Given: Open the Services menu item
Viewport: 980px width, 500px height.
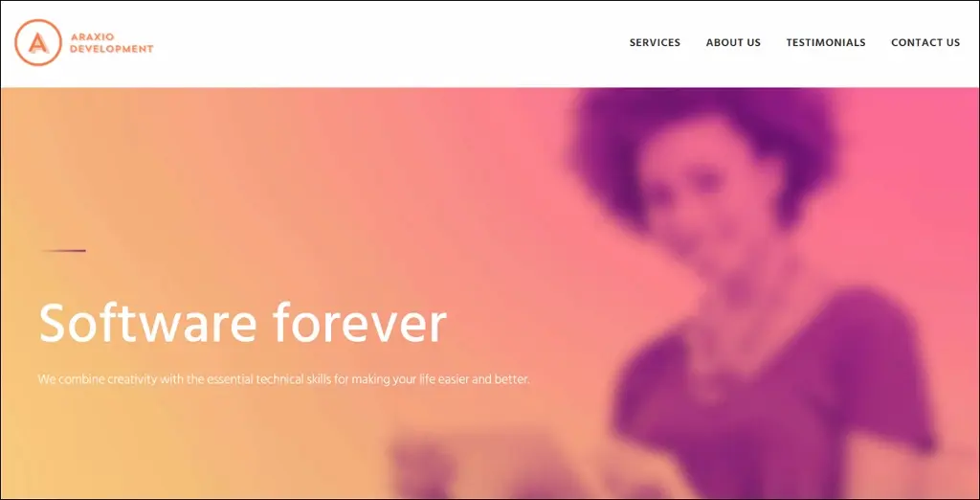Looking at the screenshot, I should (x=655, y=42).
